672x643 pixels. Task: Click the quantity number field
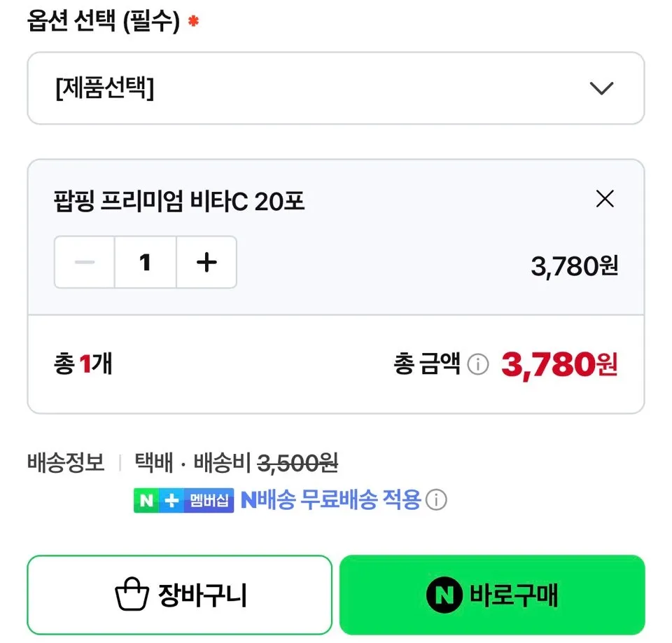point(146,263)
